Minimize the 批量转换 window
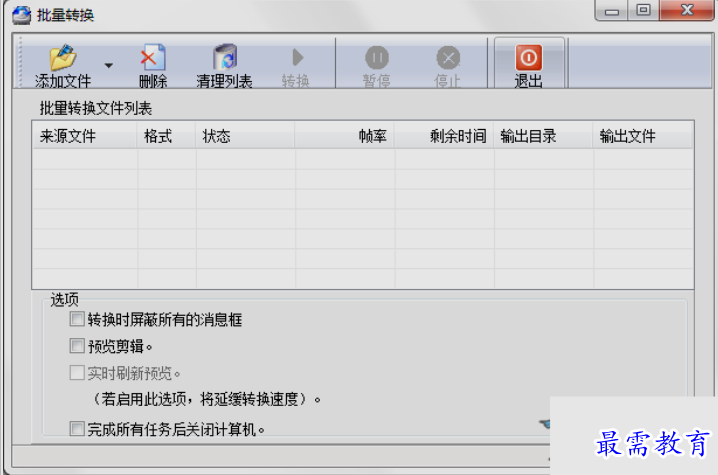 click(x=612, y=10)
